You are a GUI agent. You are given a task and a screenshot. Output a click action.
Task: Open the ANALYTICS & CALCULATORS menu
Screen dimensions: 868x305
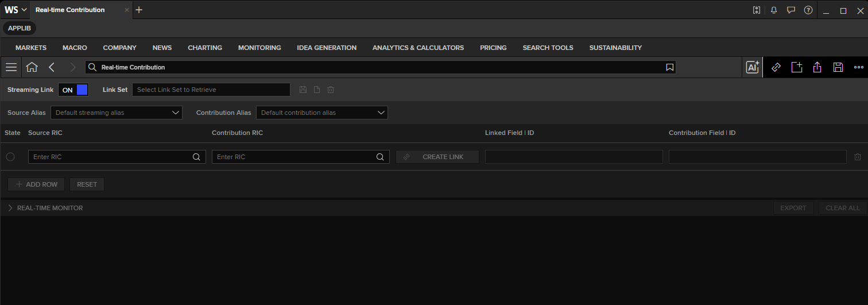pos(418,48)
